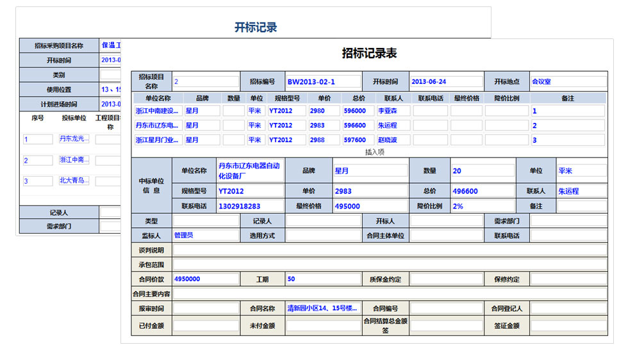In 开标记录 window, click serial number field 3
644x345 pixels.
pos(38,181)
